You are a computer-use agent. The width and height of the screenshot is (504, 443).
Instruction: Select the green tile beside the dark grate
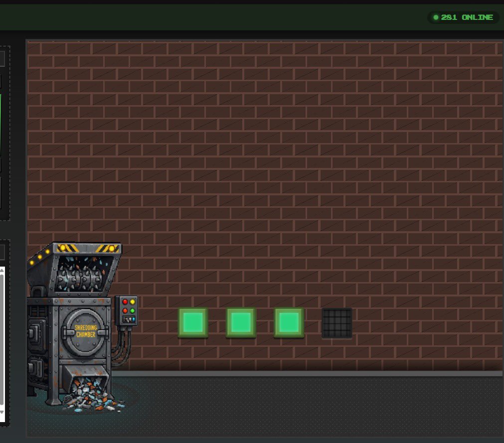pos(289,322)
